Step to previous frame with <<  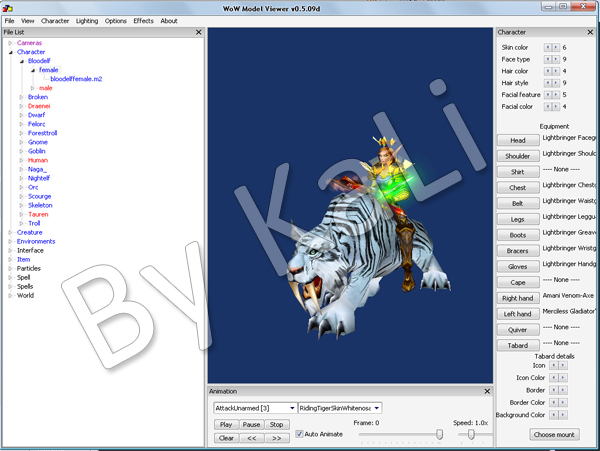point(251,438)
